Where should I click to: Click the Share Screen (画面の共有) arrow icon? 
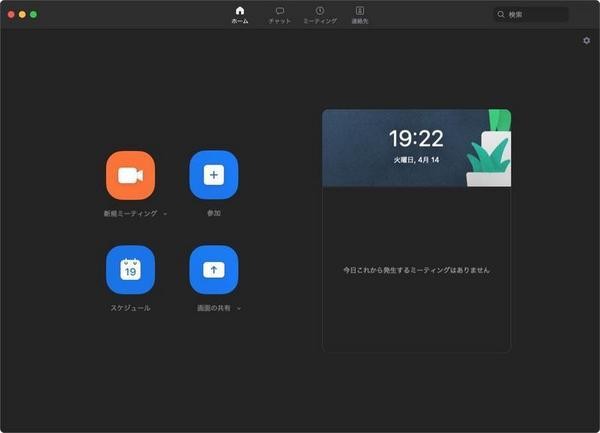[x=214, y=270]
